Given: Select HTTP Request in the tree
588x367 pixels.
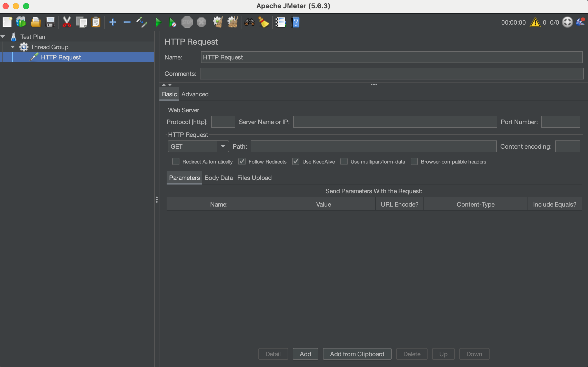Looking at the screenshot, I should click(x=61, y=57).
